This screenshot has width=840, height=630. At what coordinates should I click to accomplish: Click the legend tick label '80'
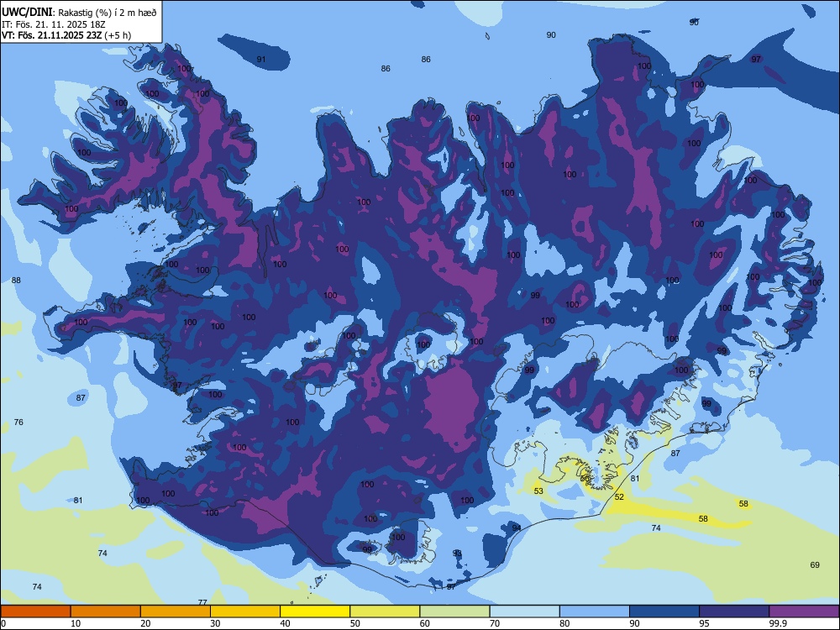click(564, 623)
